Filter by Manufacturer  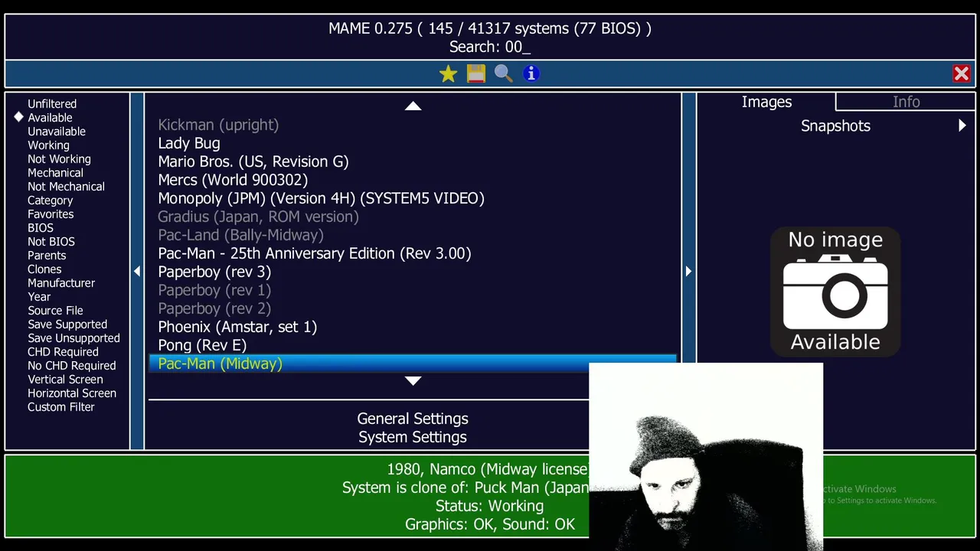click(x=61, y=283)
